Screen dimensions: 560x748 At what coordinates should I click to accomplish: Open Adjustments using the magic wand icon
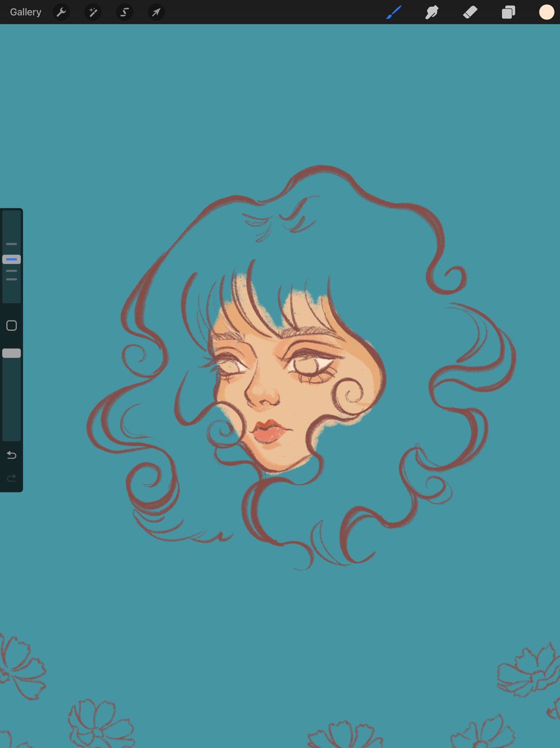click(x=92, y=12)
